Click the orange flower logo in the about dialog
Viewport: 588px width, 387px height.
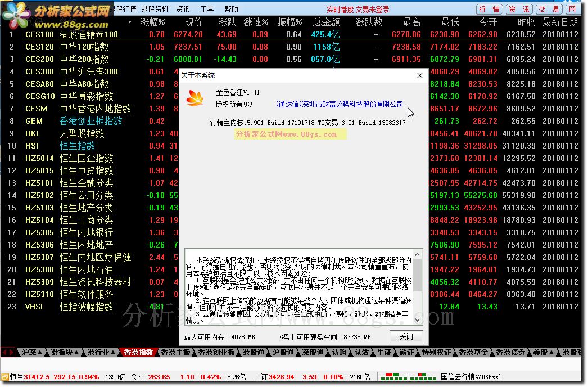pyautogui.click(x=195, y=98)
